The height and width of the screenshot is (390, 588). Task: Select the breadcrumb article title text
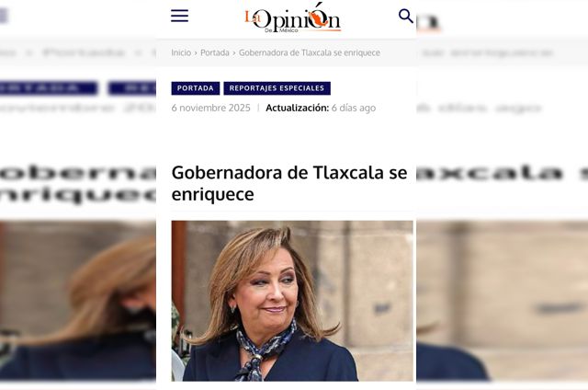[310, 52]
